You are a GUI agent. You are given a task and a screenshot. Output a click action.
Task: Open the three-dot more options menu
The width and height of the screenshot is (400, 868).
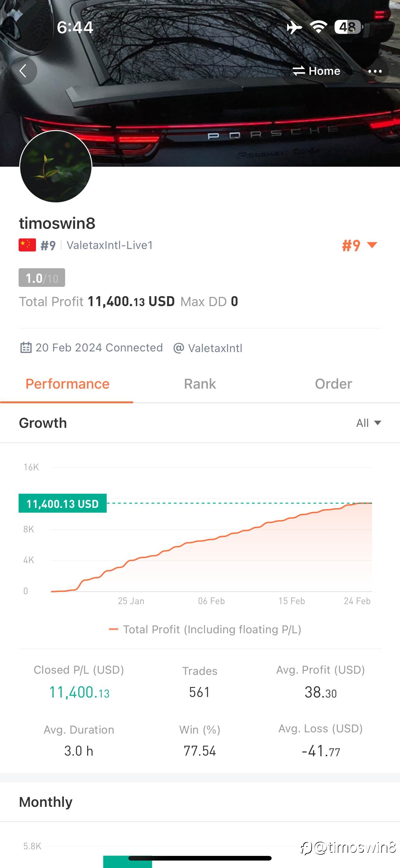pos(375,71)
